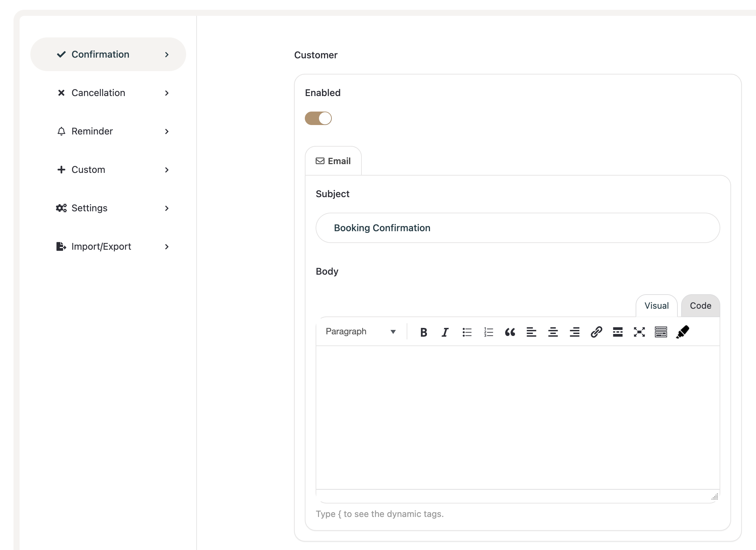This screenshot has height=550, width=756.
Task: Disable the customer Enabled switch
Action: point(318,118)
